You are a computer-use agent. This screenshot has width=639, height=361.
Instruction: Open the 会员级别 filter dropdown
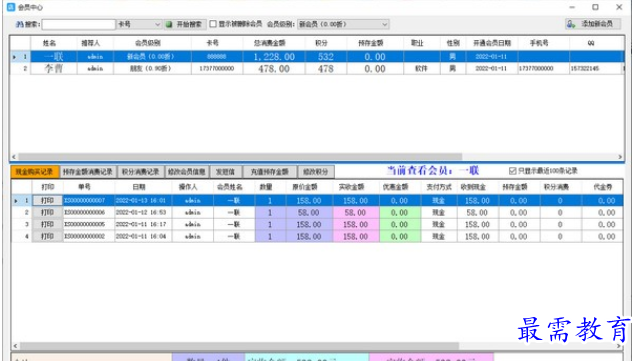coord(343,24)
